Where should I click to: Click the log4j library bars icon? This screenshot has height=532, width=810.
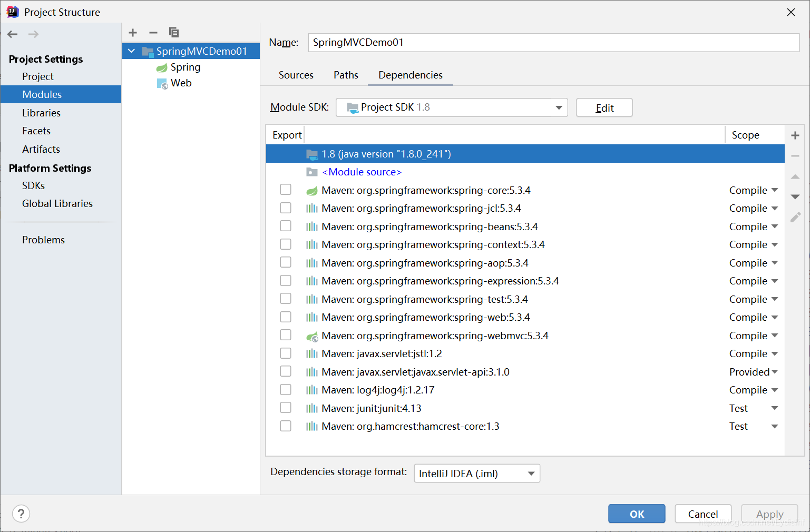pyautogui.click(x=312, y=390)
